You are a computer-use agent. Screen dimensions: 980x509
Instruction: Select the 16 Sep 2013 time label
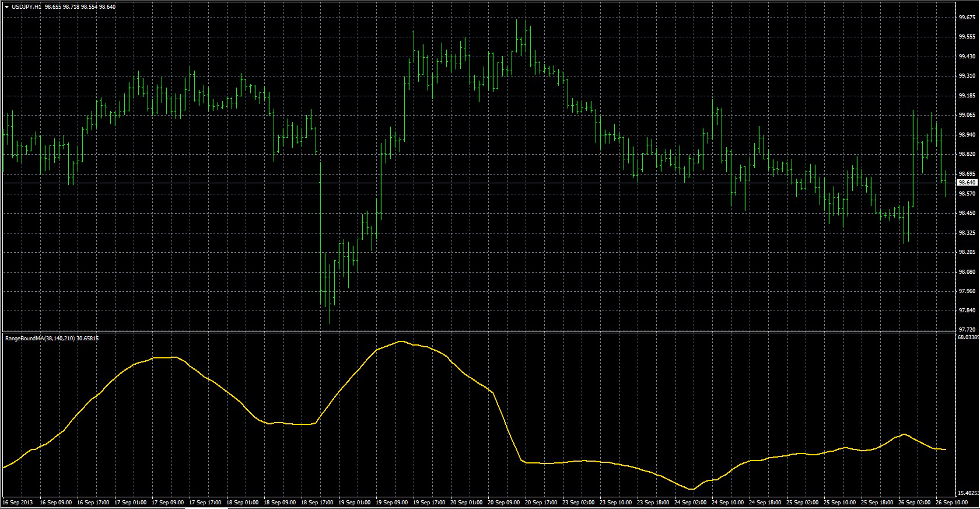click(18, 503)
